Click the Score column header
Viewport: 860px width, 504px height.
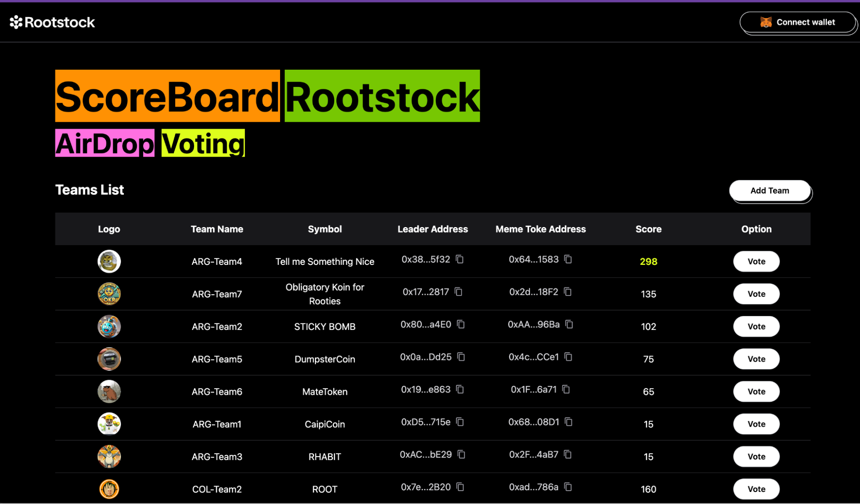coord(648,229)
